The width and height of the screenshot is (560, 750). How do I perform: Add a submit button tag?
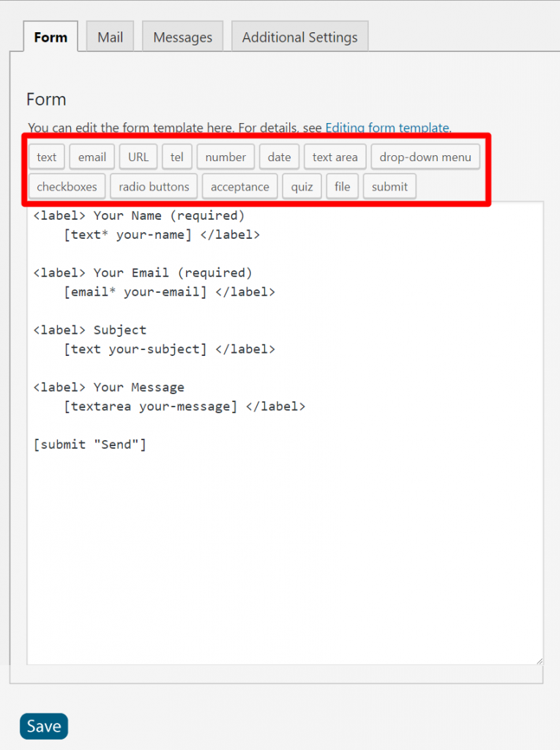[x=389, y=187]
